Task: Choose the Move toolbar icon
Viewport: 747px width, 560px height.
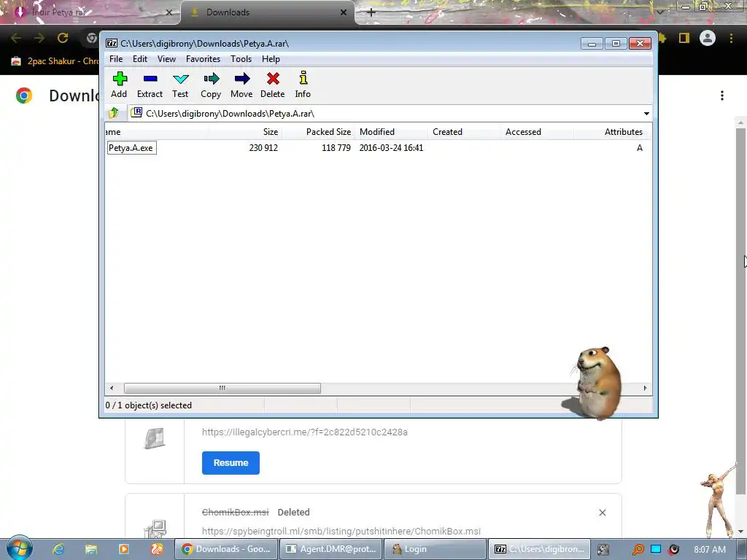Action: tap(241, 85)
